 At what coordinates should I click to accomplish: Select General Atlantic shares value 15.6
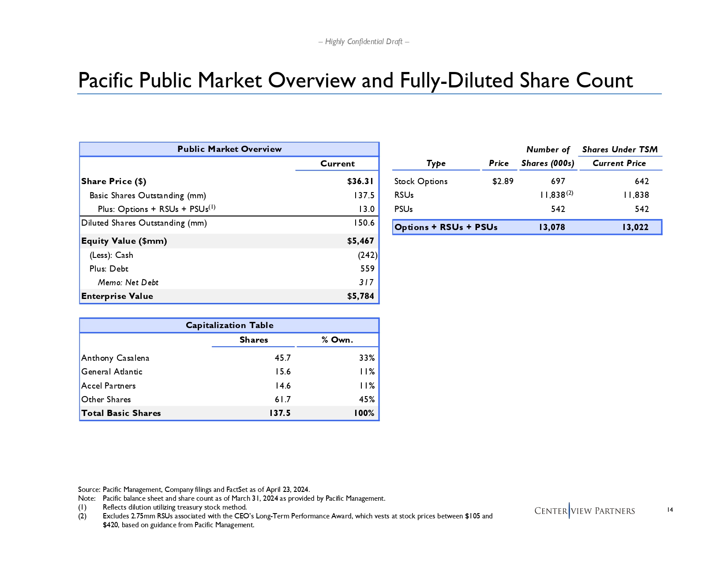(x=282, y=372)
